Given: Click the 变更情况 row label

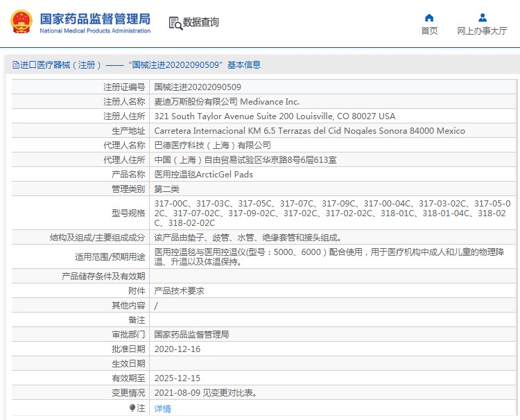Looking at the screenshot, I should tap(128, 393).
